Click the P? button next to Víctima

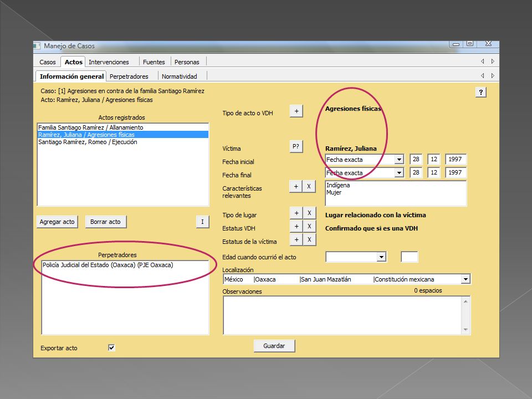coord(296,146)
